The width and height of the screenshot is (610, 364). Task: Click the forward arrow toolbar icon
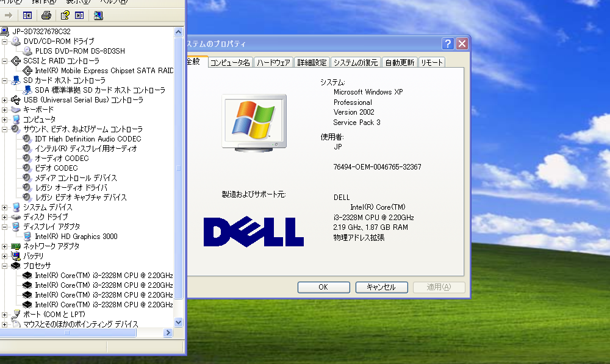9,16
